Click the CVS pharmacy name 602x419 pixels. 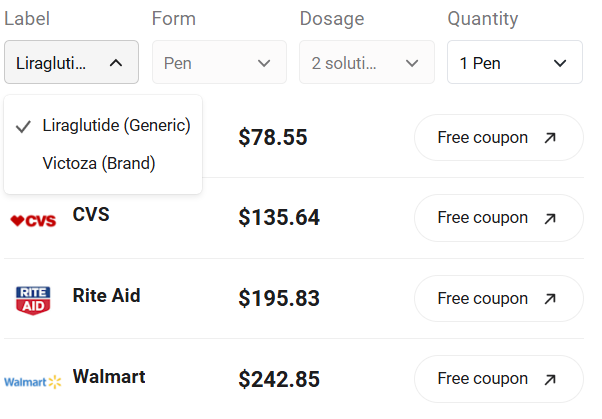click(91, 215)
